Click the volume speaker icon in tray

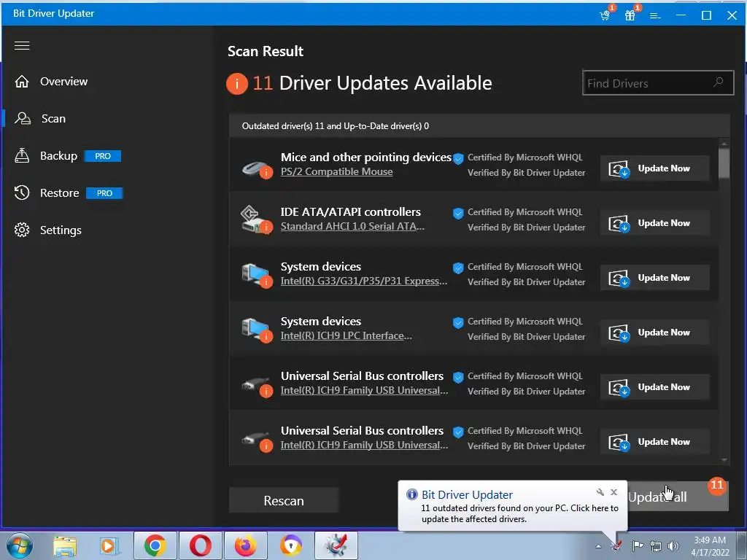click(x=673, y=545)
